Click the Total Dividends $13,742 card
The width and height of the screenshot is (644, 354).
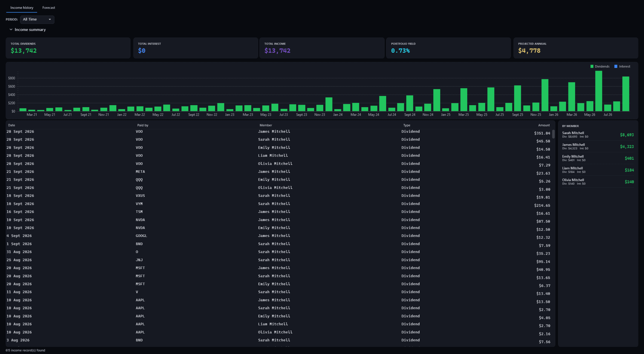(68, 48)
